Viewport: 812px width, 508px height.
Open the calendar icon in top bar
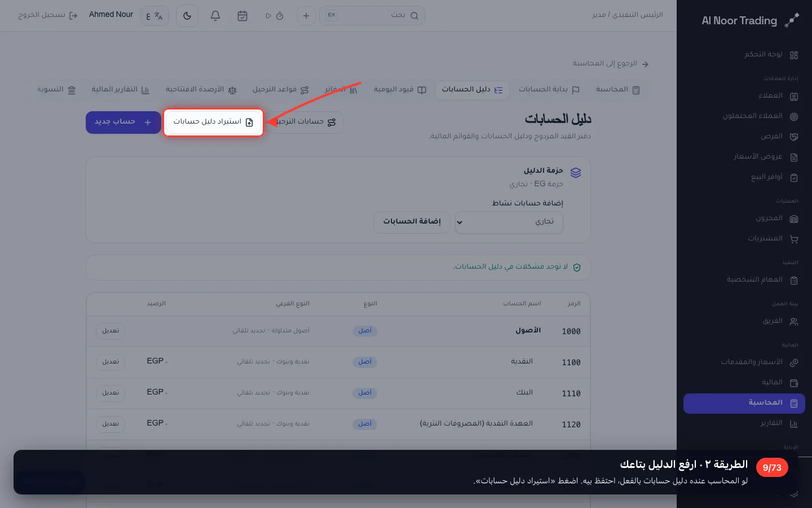(242, 16)
